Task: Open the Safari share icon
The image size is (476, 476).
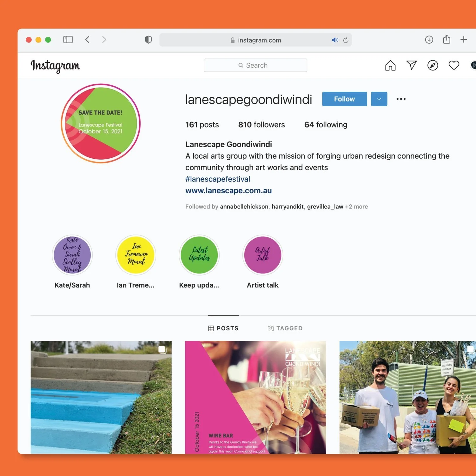Action: click(446, 39)
